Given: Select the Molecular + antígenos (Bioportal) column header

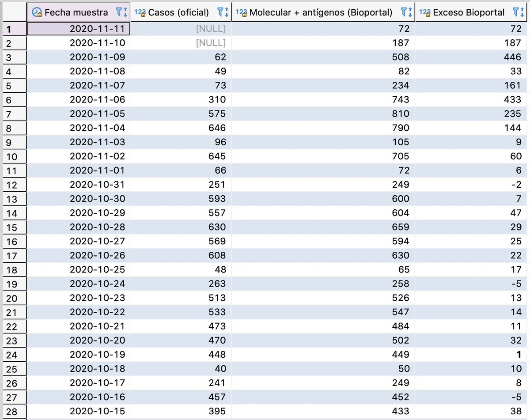Looking at the screenshot, I should point(323,13).
